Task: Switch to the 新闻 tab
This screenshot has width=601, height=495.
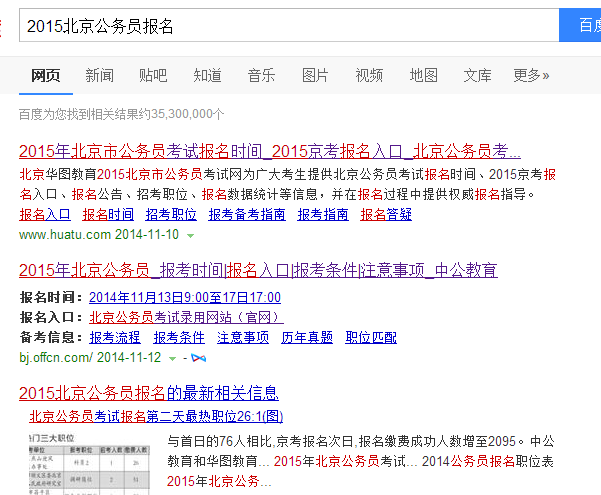Action: pyautogui.click(x=99, y=75)
